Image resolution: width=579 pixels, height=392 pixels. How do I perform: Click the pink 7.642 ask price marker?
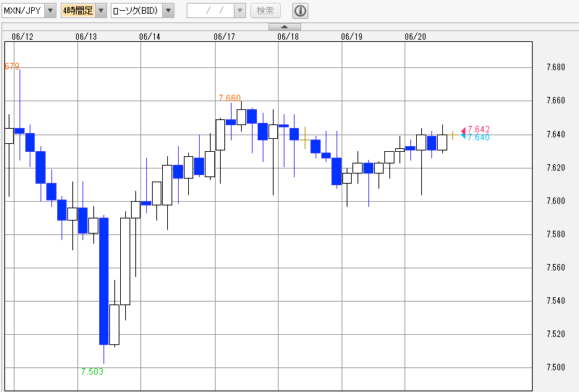click(x=476, y=129)
